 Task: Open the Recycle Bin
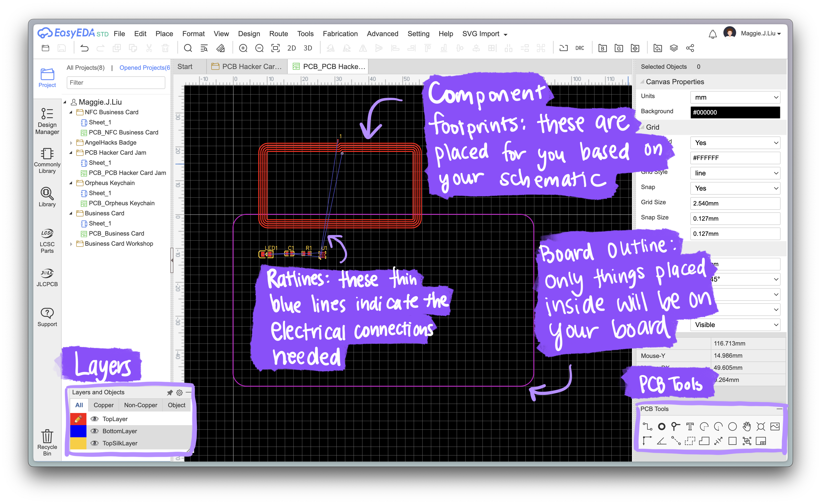coord(47,442)
